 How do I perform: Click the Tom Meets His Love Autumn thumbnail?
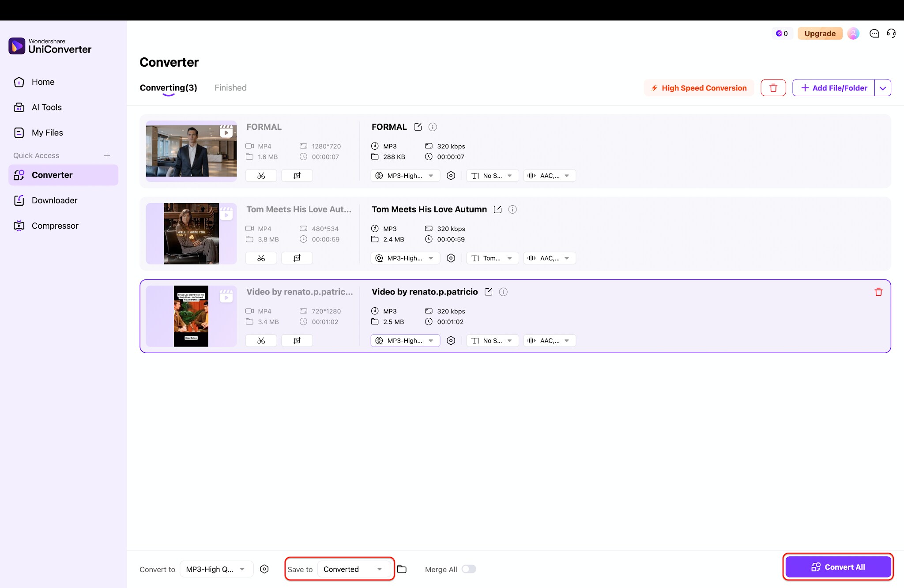click(191, 234)
